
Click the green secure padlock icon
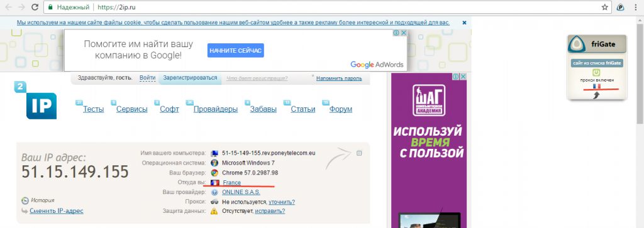coord(50,7)
